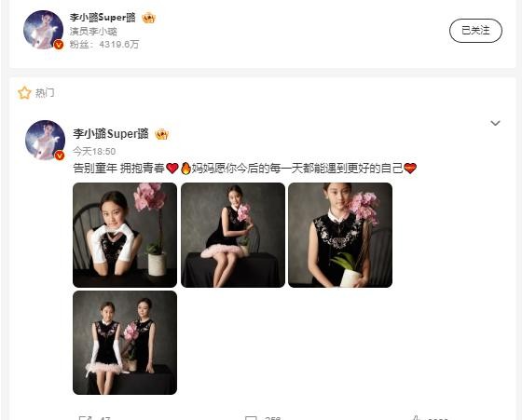Click the like thumbs-up icon below the post
This screenshot has height=420, width=522.
click(416, 418)
